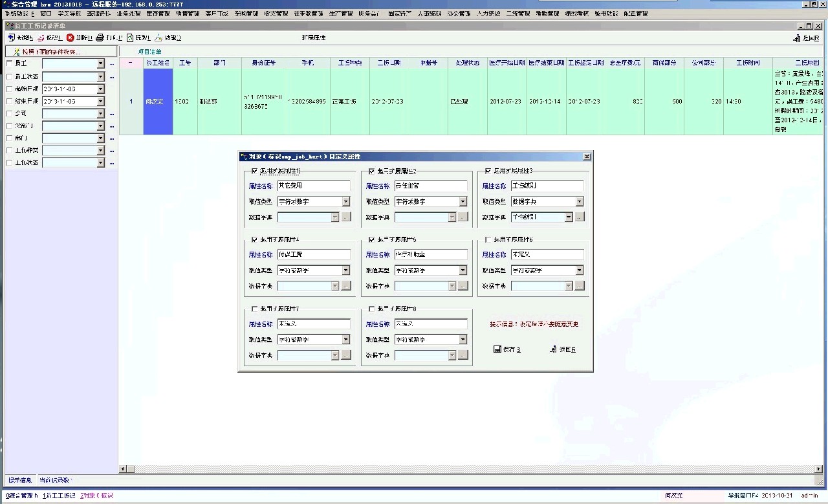828x504 pixels.
Task: Uncheck the 启用扩展属性1 checkbox
Action: [x=254, y=171]
